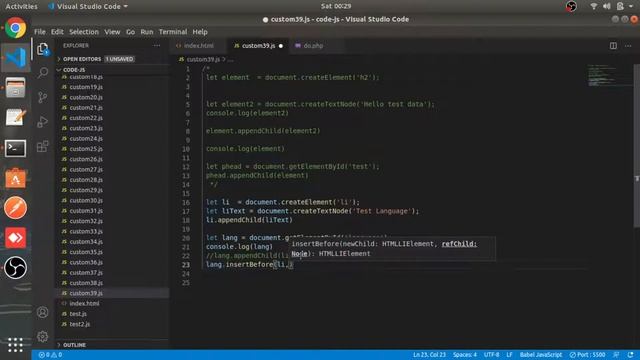Click unsaved dot on custom39.js tab

[281, 46]
